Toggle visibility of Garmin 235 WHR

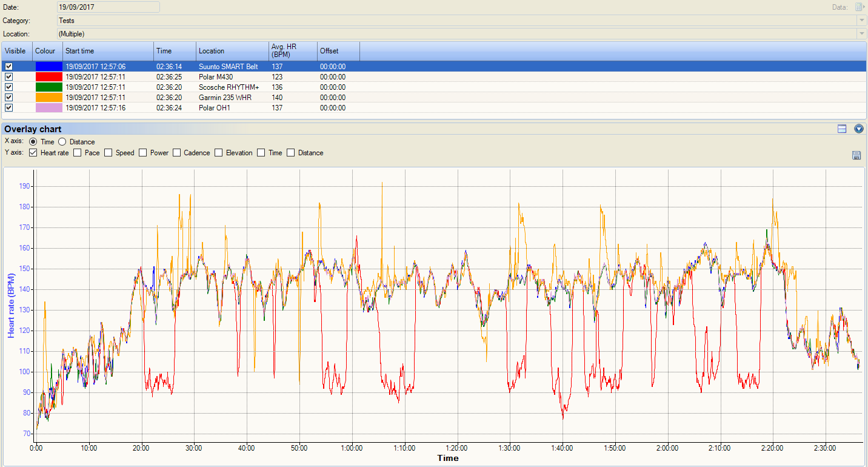click(8, 98)
